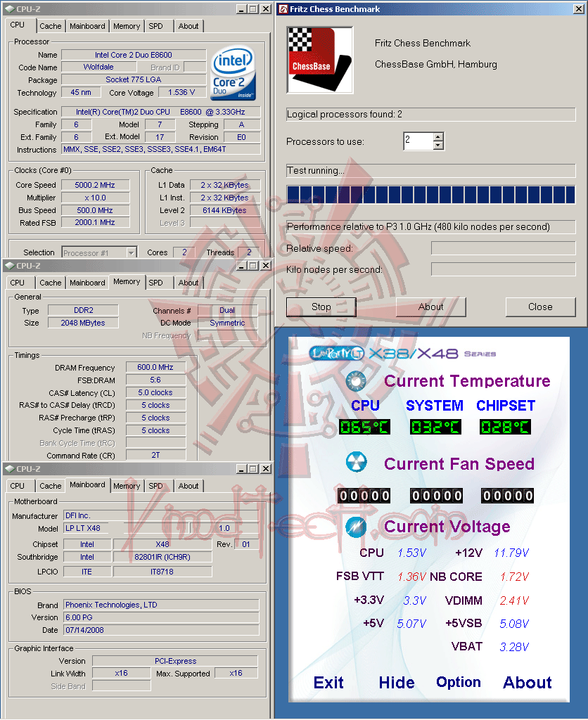
Task: Click the processor name Intel Core 2 Duo E8600
Action: [x=134, y=55]
